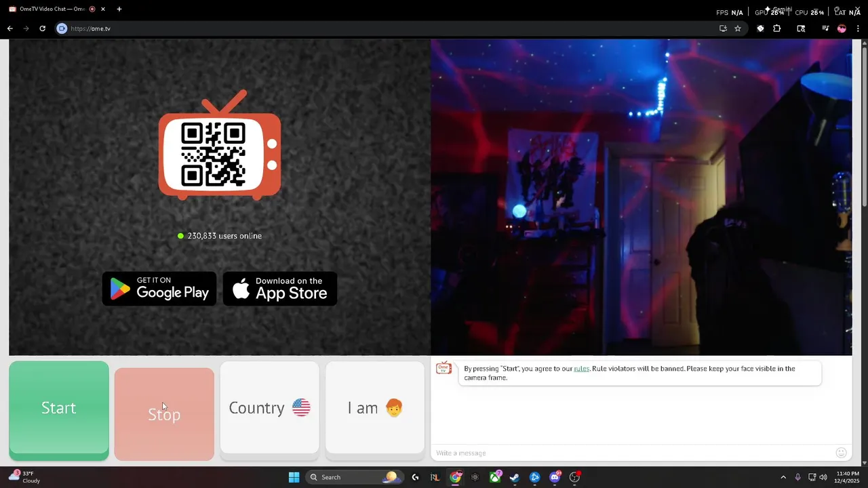Open OBS Studio from the taskbar

(574, 477)
